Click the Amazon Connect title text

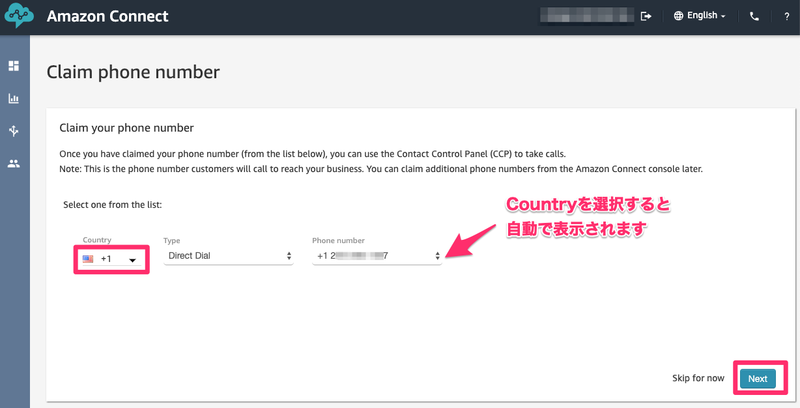coord(108,16)
